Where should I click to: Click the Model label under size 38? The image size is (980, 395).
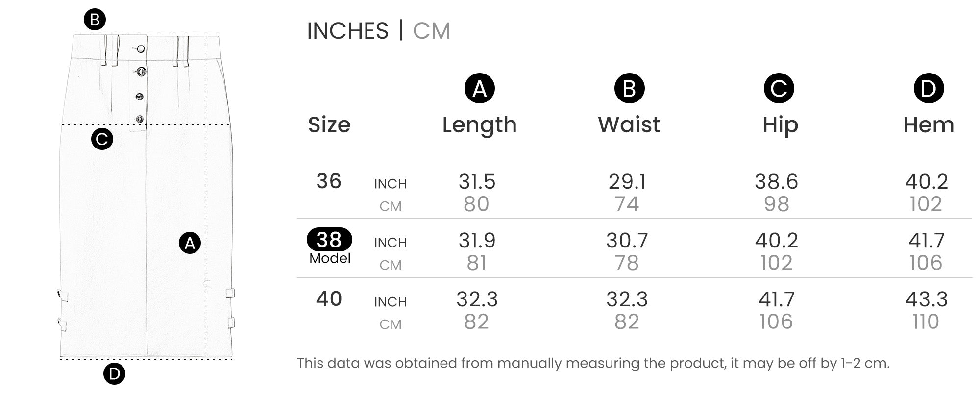tap(330, 258)
